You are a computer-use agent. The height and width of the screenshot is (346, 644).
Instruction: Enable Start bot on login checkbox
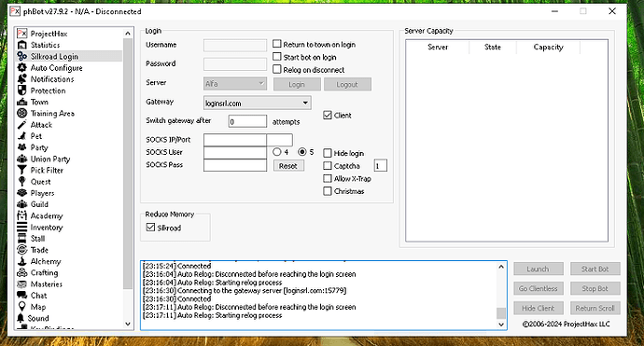pyautogui.click(x=277, y=57)
